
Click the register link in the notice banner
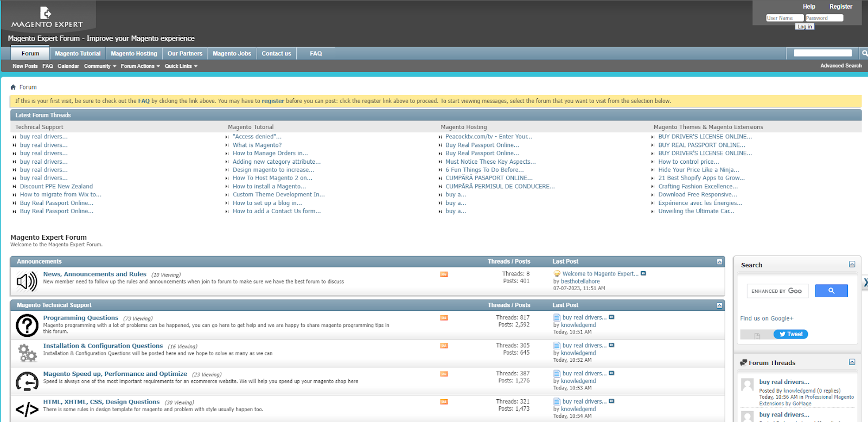(x=273, y=101)
